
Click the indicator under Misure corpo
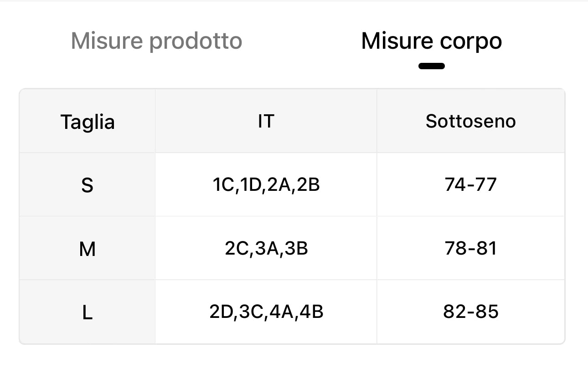431,66
